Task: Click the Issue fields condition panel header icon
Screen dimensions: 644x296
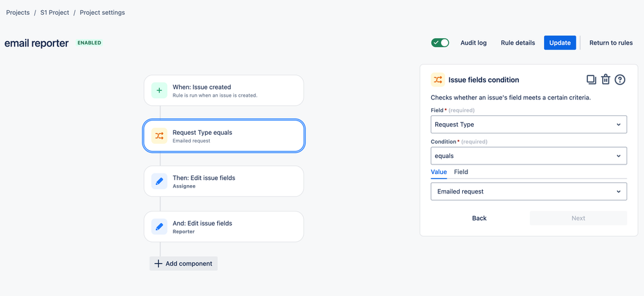Action: tap(438, 79)
